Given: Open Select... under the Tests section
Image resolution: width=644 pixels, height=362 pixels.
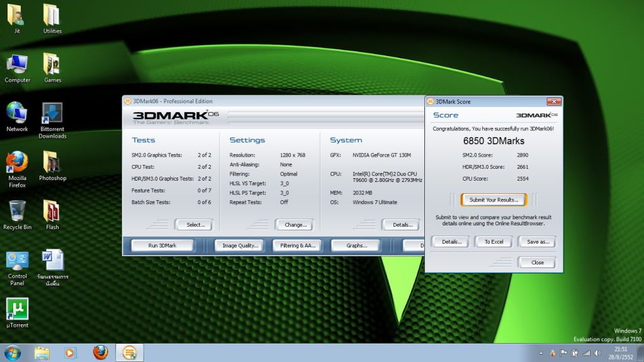Looking at the screenshot, I should 195,225.
